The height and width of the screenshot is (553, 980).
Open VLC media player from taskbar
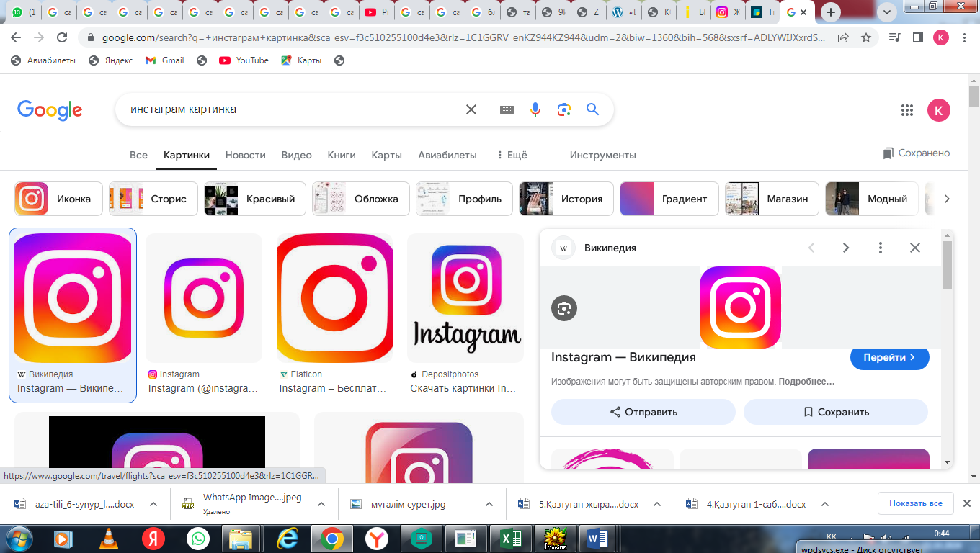point(108,539)
